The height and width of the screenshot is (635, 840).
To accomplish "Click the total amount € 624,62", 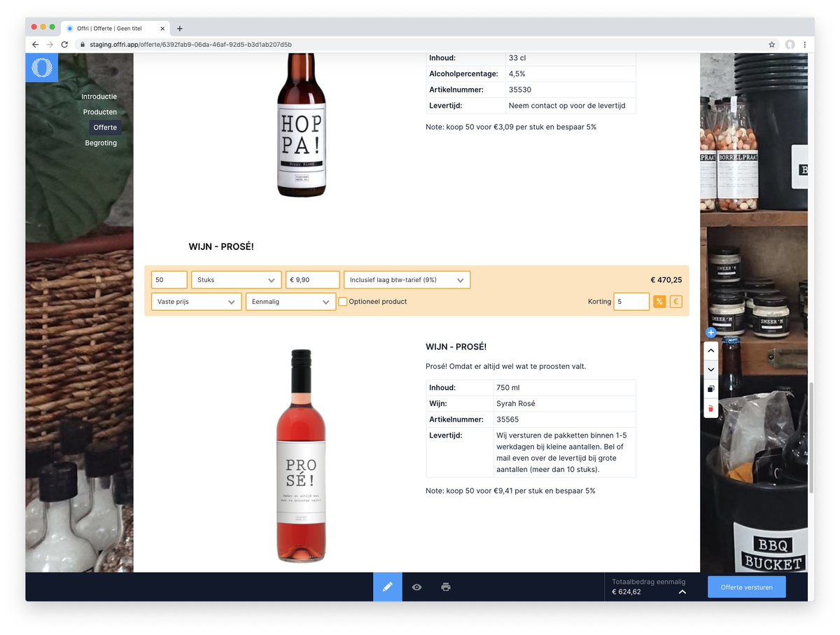I will click(626, 592).
